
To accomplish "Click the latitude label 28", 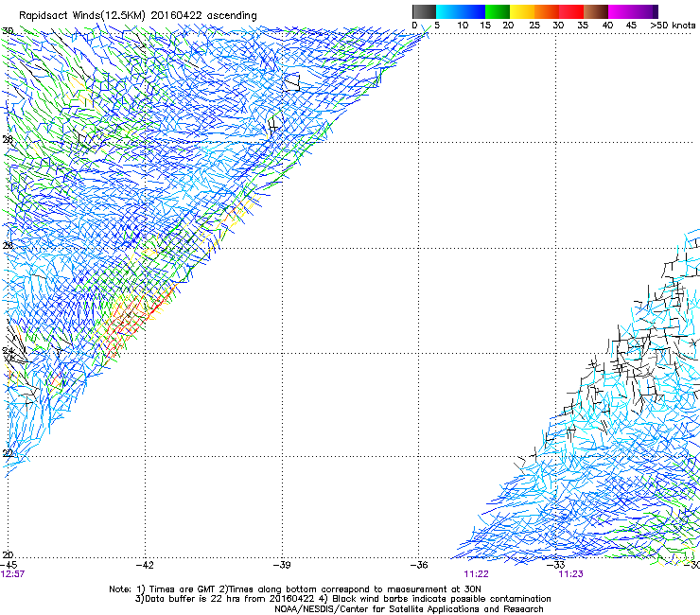I will (x=8, y=139).
